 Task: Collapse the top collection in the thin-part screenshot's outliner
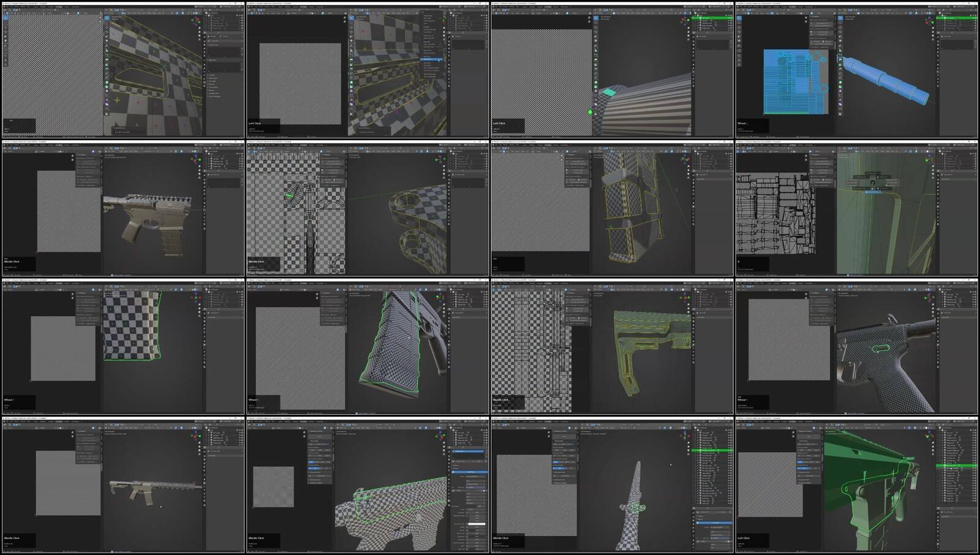(x=697, y=430)
